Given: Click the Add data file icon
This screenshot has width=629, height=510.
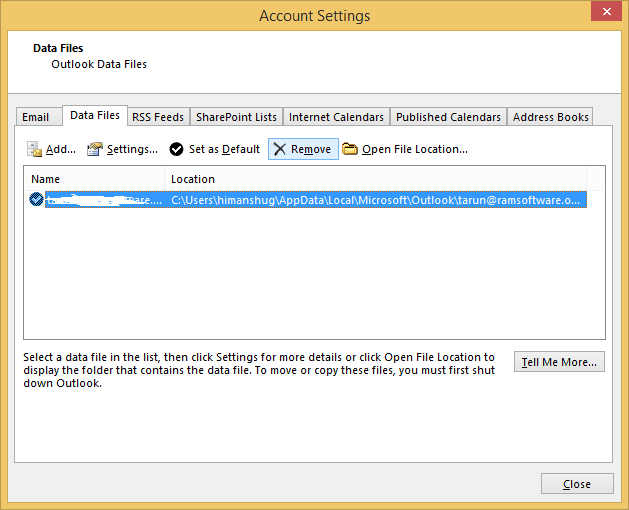Looking at the screenshot, I should click(x=34, y=149).
